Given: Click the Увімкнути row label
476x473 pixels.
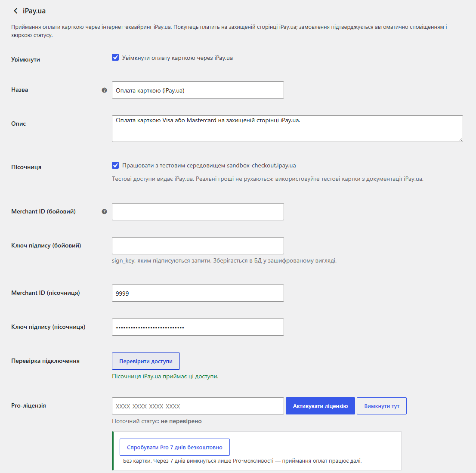Looking at the screenshot, I should pyautogui.click(x=25, y=59).
